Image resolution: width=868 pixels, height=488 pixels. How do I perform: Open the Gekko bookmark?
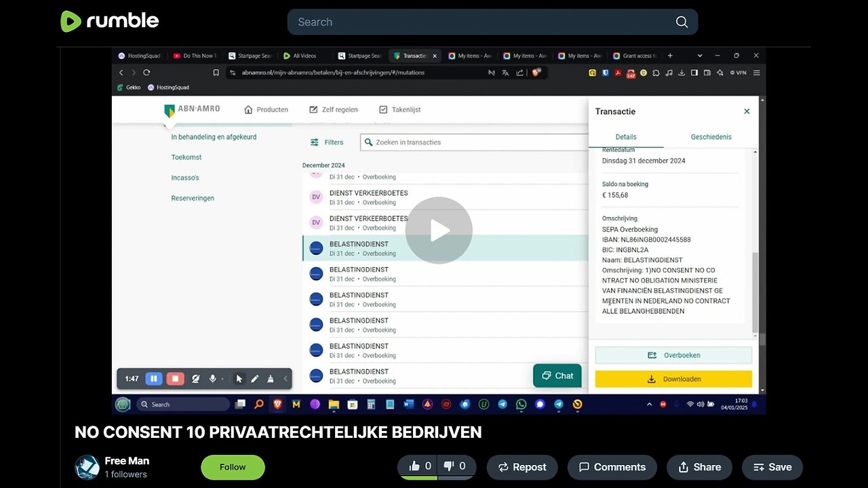[x=128, y=87]
